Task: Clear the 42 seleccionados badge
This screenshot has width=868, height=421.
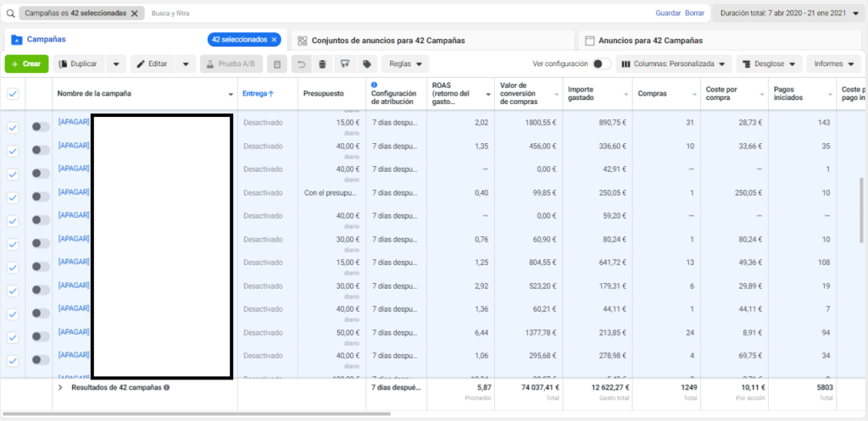Action: pos(274,40)
